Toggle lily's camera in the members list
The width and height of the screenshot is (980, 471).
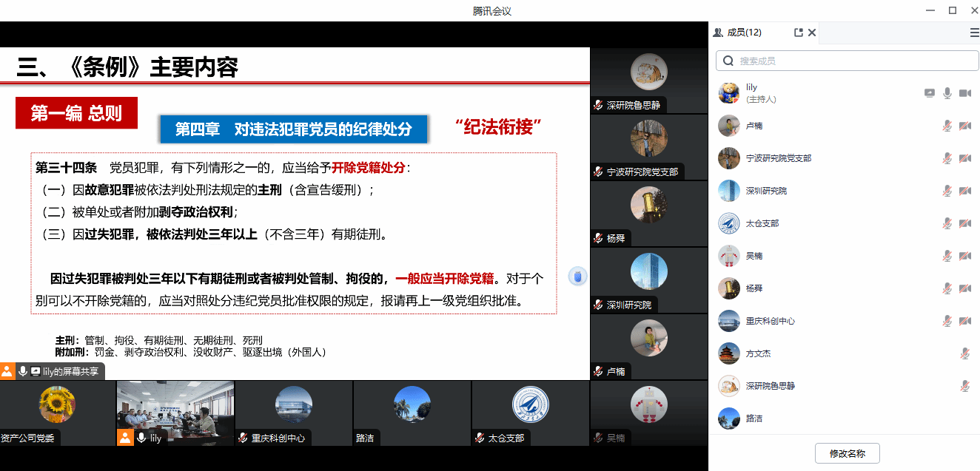click(965, 93)
